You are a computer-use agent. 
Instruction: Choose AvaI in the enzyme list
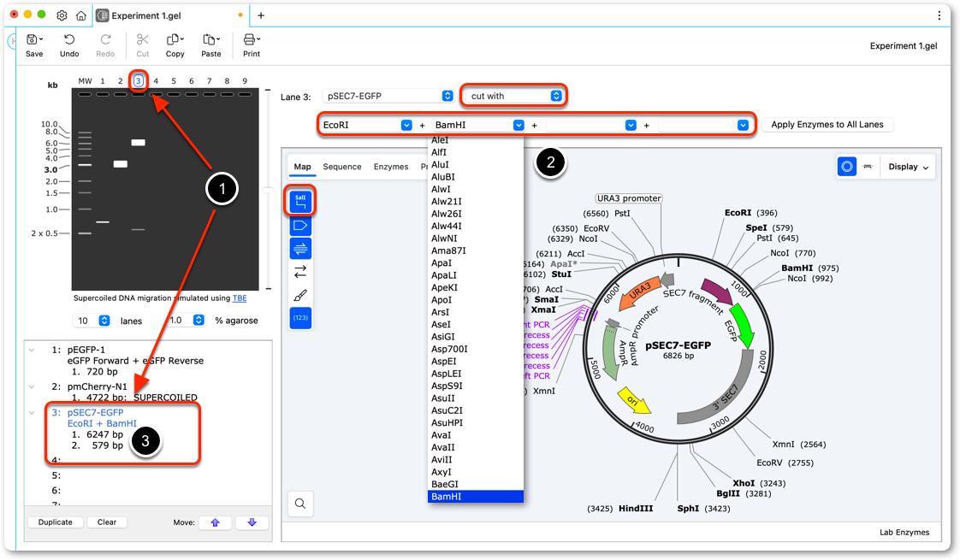[476, 435]
